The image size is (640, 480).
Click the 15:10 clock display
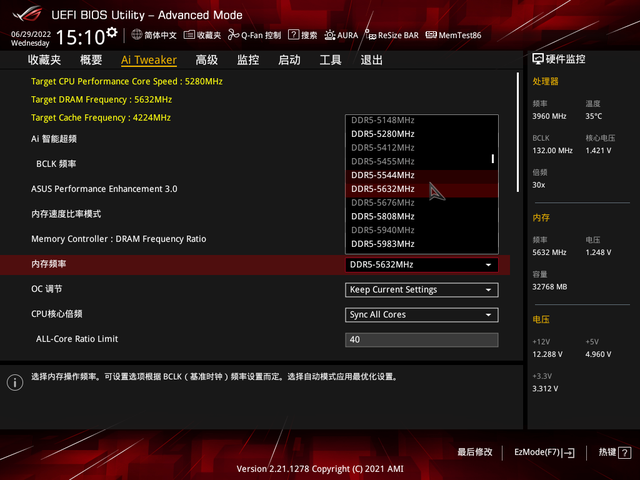(80, 38)
